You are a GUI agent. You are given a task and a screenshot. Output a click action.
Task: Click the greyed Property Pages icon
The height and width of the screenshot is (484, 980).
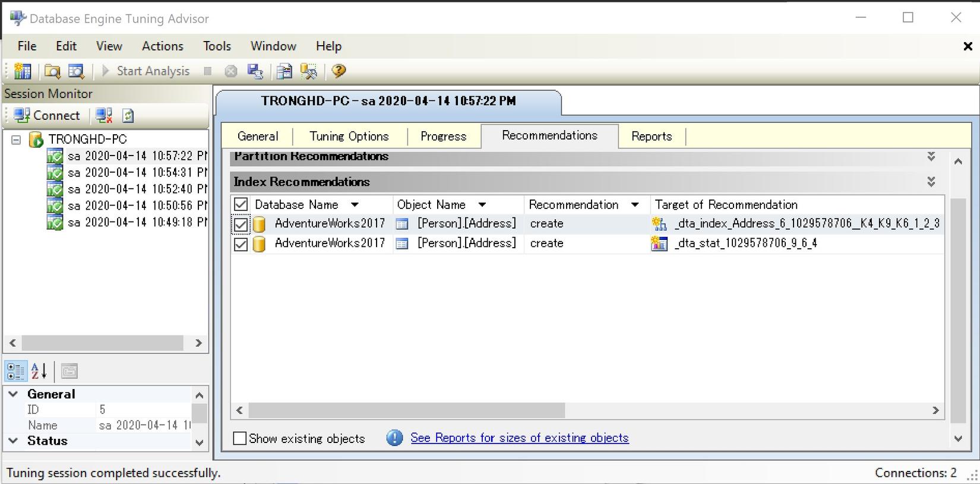pos(69,371)
